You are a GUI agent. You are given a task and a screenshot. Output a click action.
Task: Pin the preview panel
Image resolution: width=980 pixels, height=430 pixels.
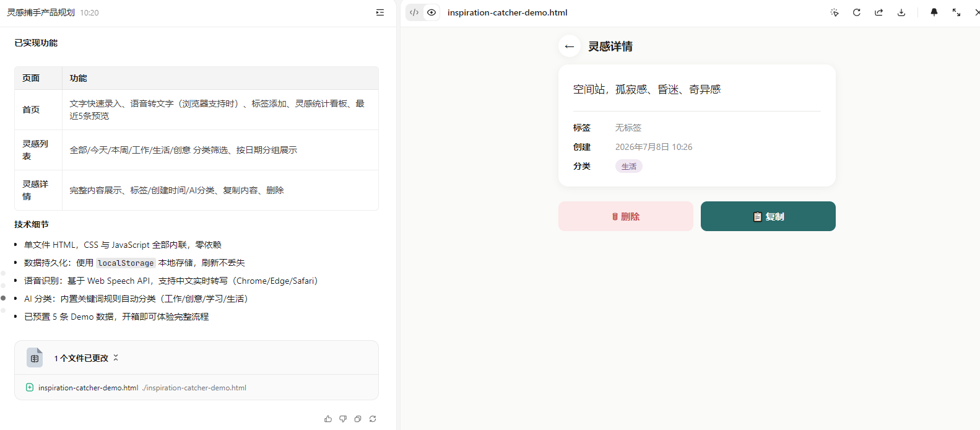click(934, 12)
